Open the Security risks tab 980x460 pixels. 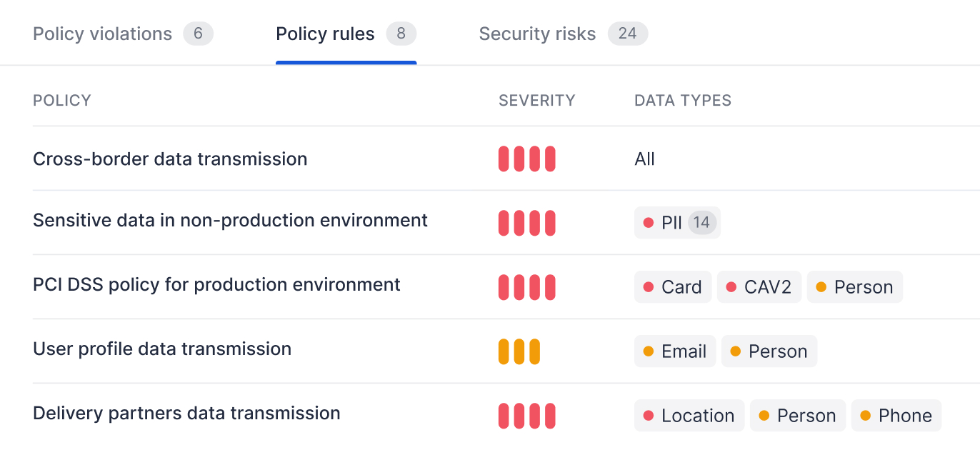[537, 33]
